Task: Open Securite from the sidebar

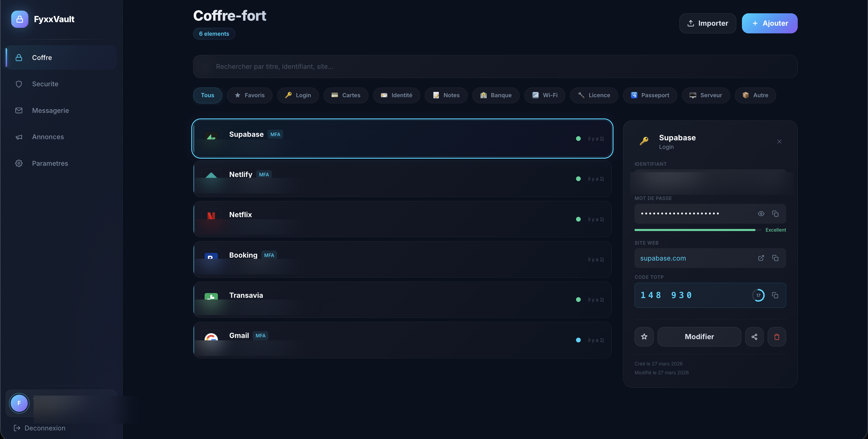Action: [45, 84]
